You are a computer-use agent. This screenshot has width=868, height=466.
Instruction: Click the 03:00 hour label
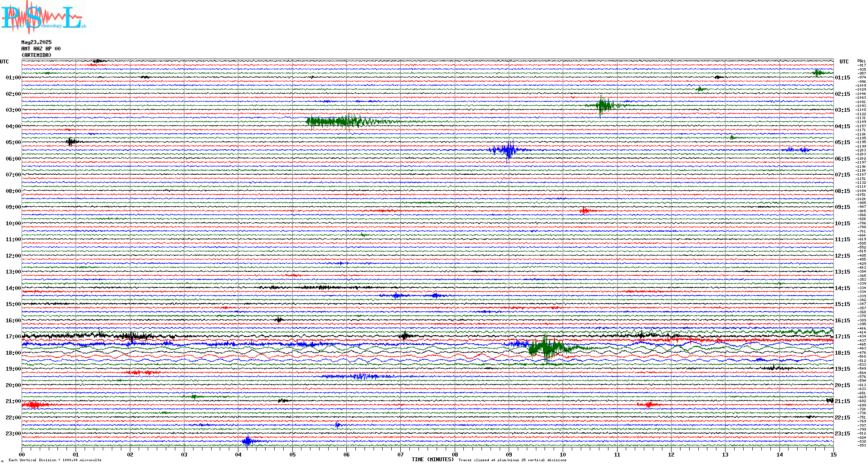(x=13, y=110)
